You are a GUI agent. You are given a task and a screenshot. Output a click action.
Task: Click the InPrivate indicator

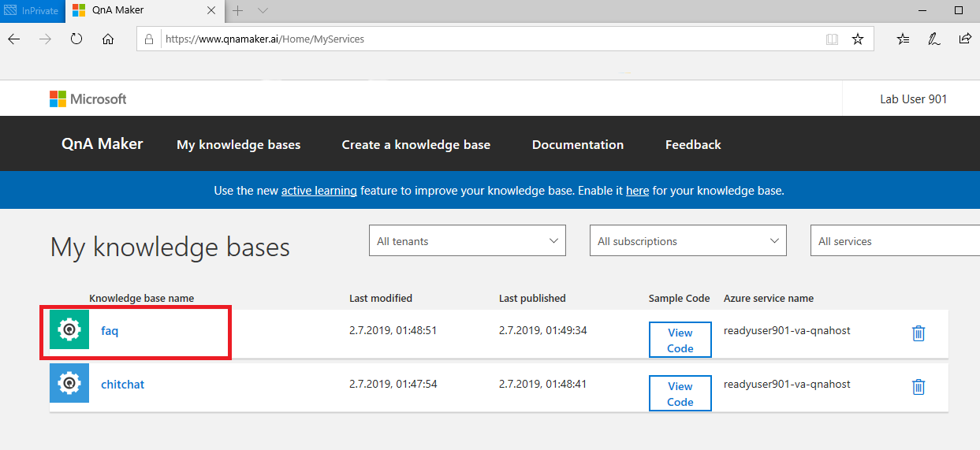(x=32, y=11)
